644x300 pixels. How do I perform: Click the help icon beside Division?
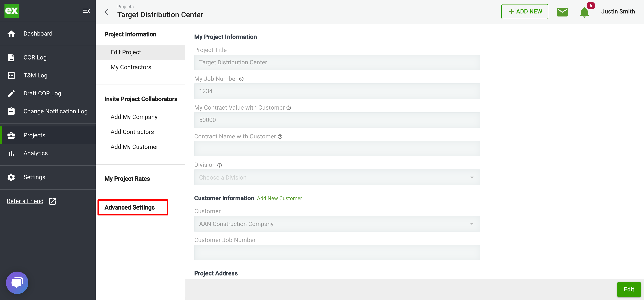click(x=219, y=165)
